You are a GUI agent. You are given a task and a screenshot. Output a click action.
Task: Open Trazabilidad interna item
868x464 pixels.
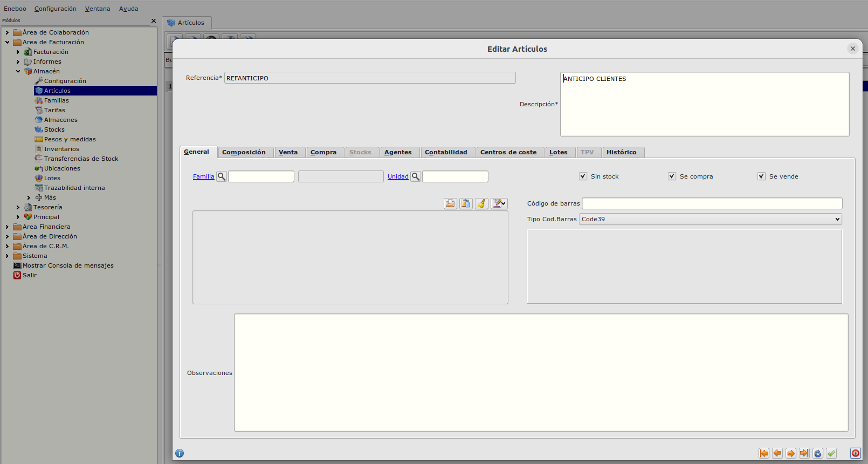(x=74, y=188)
